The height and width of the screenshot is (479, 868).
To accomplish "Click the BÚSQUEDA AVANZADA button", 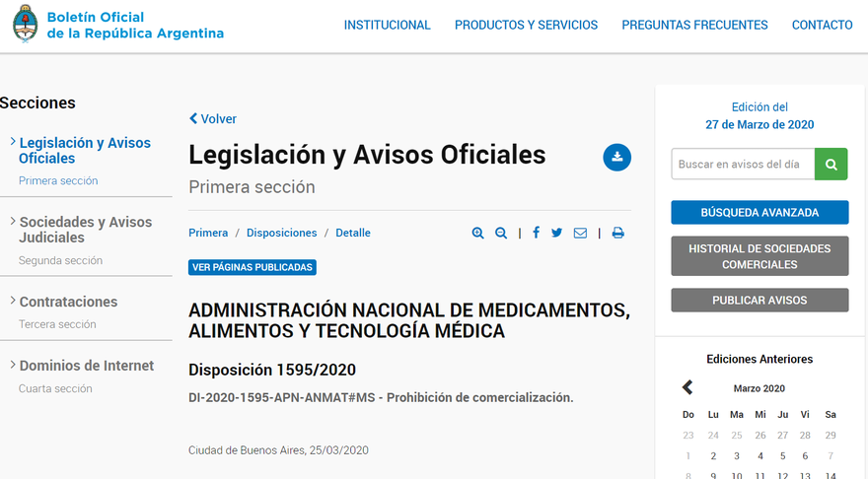I will click(x=759, y=213).
